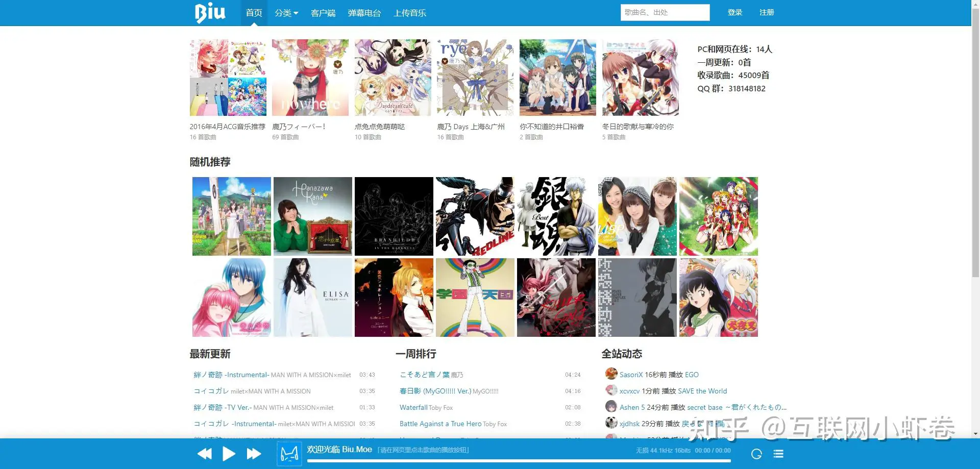
Task: Open 春日影 (MyGO!!!!! Ver.) song
Action: 435,391
